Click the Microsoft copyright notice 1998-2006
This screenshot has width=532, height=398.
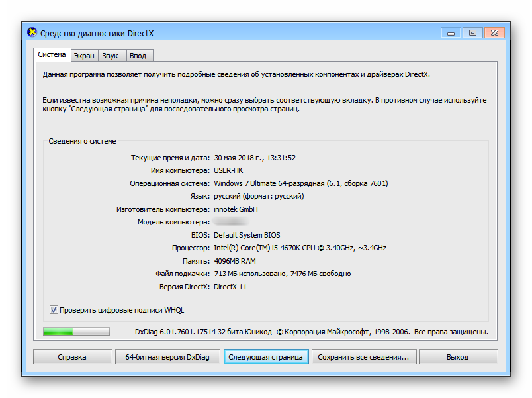coord(382,332)
